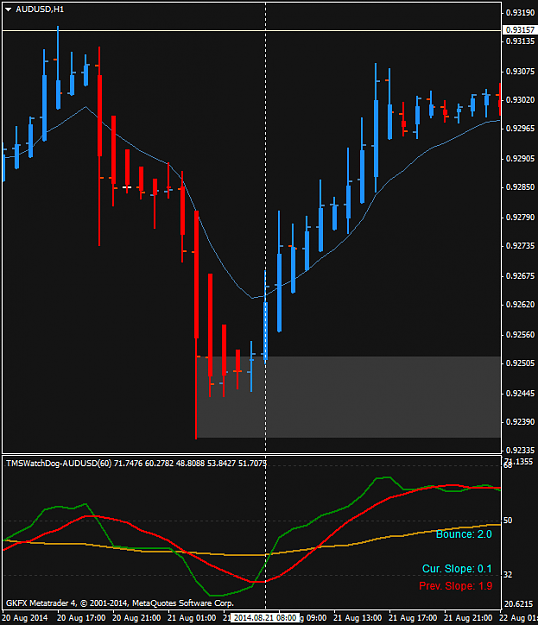Click the 0.92735 price scale value

[520, 246]
